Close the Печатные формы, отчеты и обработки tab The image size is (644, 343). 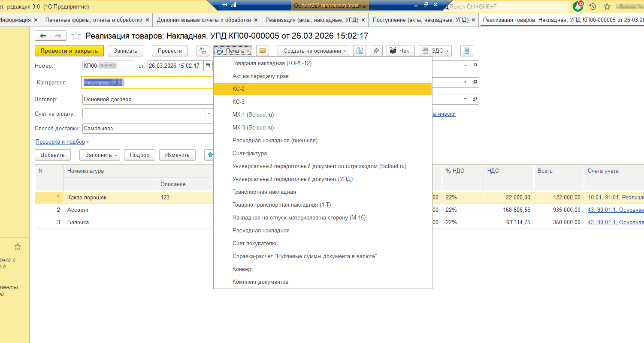click(x=148, y=20)
